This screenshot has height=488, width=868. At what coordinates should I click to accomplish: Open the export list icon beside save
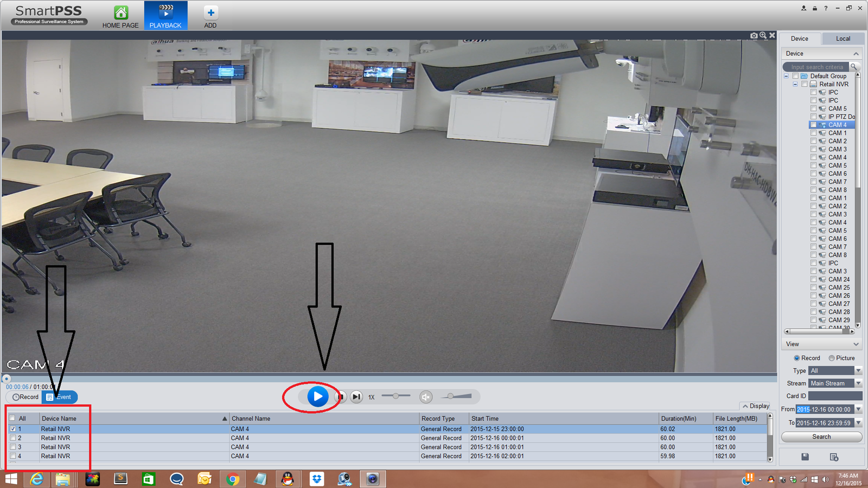pyautogui.click(x=834, y=457)
